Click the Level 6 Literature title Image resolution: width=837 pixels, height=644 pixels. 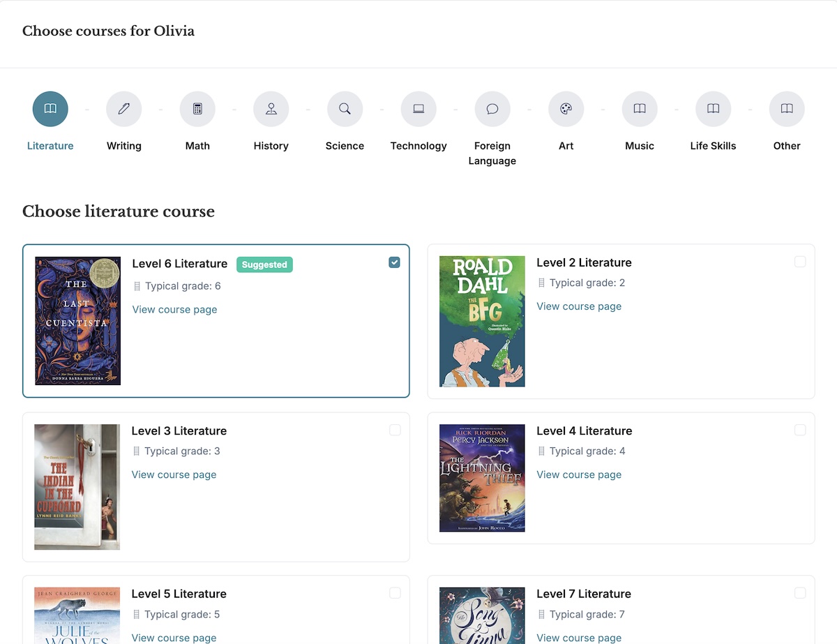click(180, 264)
